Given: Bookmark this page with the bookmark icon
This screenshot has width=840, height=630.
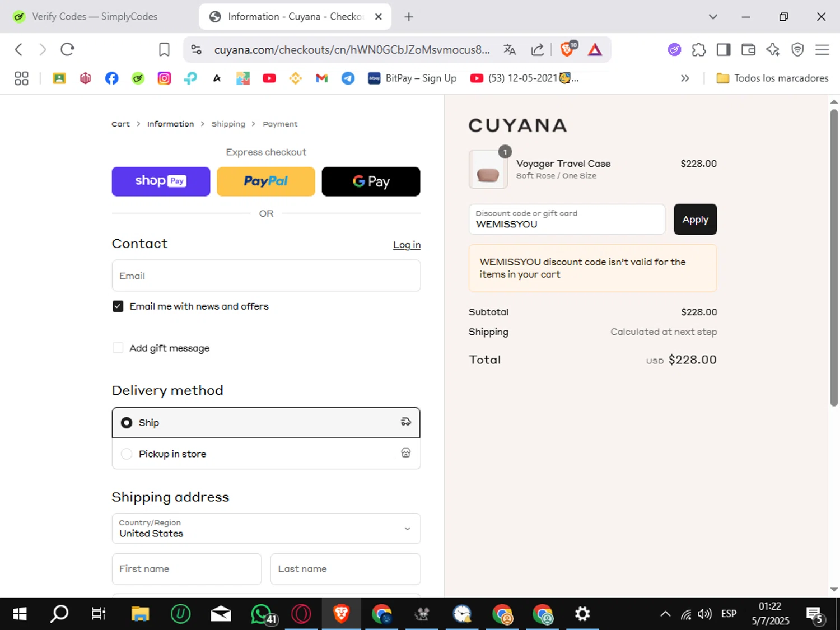Looking at the screenshot, I should (164, 50).
